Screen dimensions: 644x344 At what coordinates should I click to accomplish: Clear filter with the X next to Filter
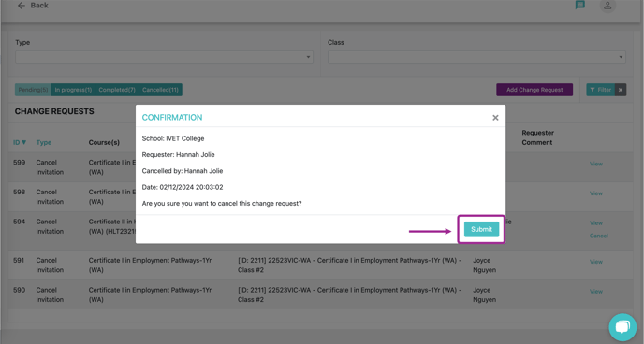621,90
